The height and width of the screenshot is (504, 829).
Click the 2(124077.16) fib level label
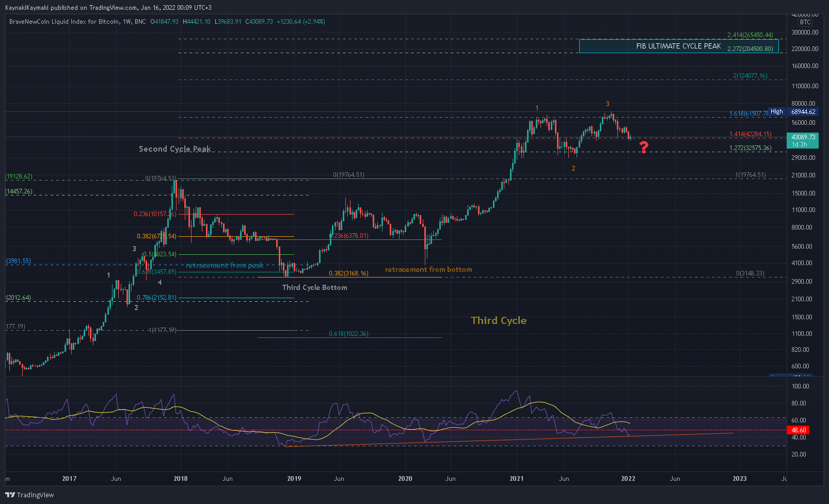point(750,76)
